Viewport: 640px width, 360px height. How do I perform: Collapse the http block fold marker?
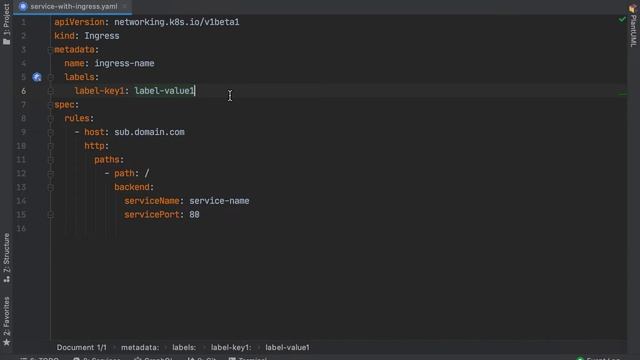[51, 146]
